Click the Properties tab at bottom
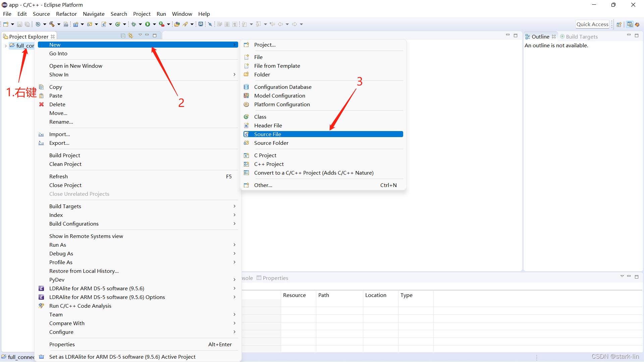 point(275,278)
